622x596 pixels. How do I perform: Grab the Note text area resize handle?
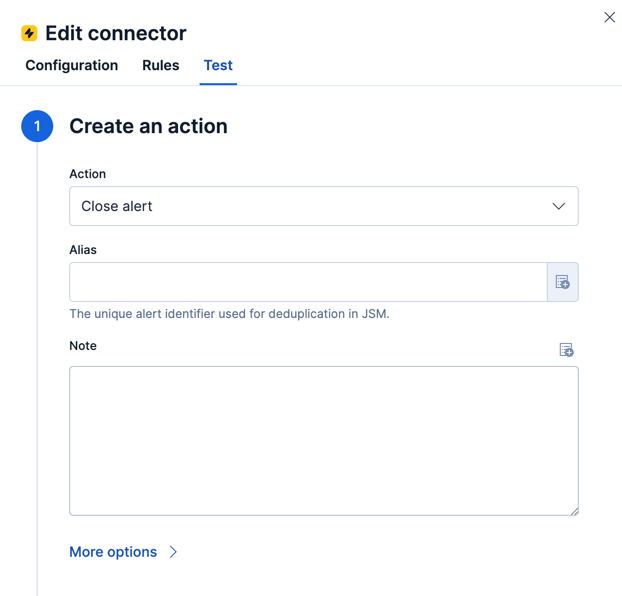pyautogui.click(x=574, y=511)
